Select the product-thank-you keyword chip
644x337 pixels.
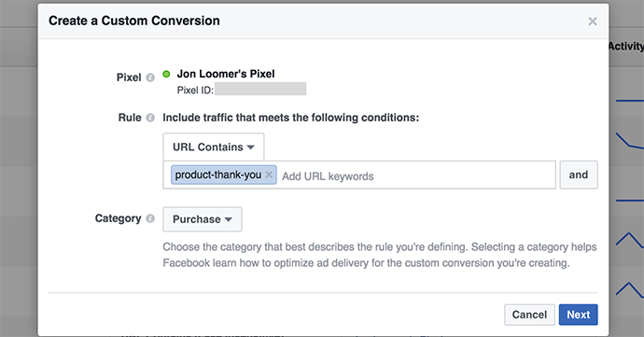pos(218,175)
